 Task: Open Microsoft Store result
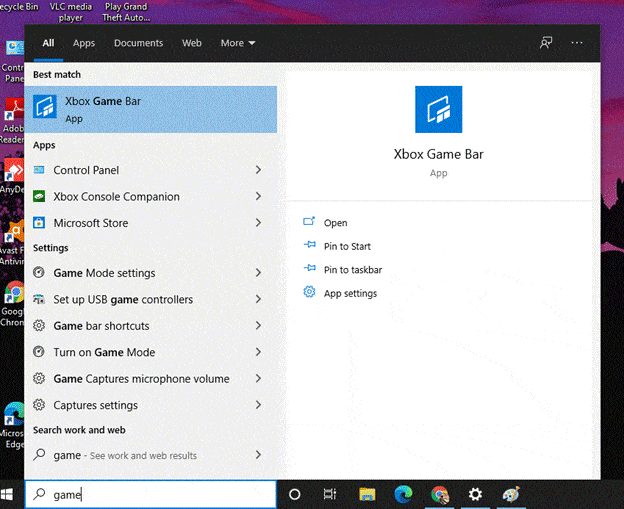point(151,222)
